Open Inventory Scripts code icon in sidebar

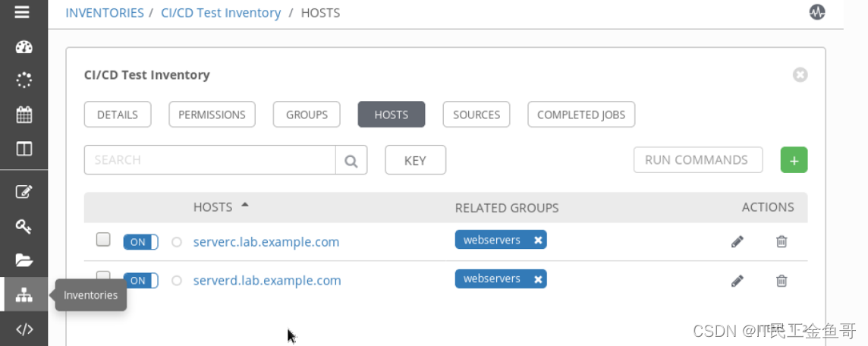[24, 329]
